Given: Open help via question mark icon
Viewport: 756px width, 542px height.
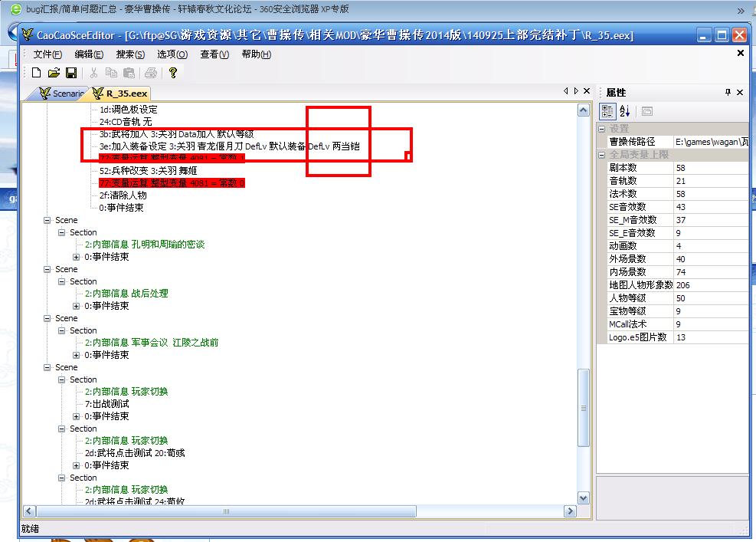Looking at the screenshot, I should (172, 73).
